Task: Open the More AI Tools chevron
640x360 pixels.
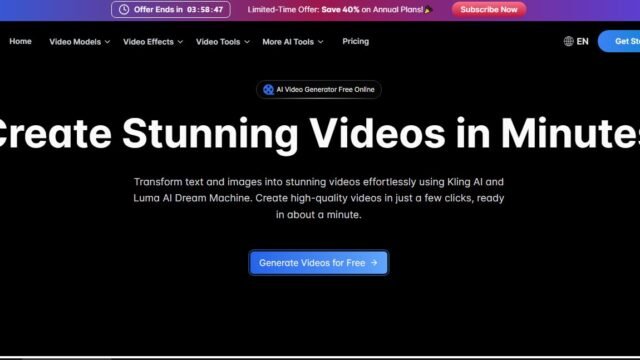Action: [x=320, y=42]
